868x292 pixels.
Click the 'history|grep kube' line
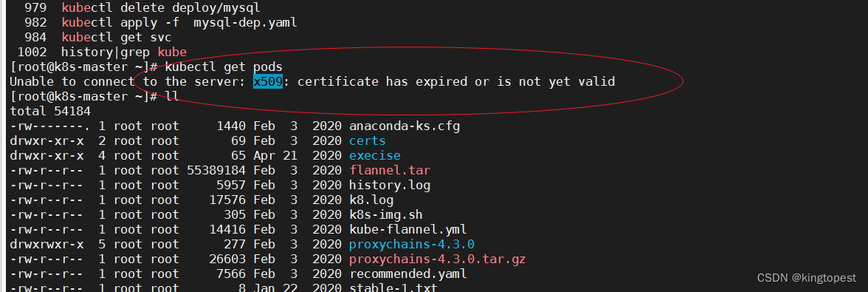tap(124, 52)
